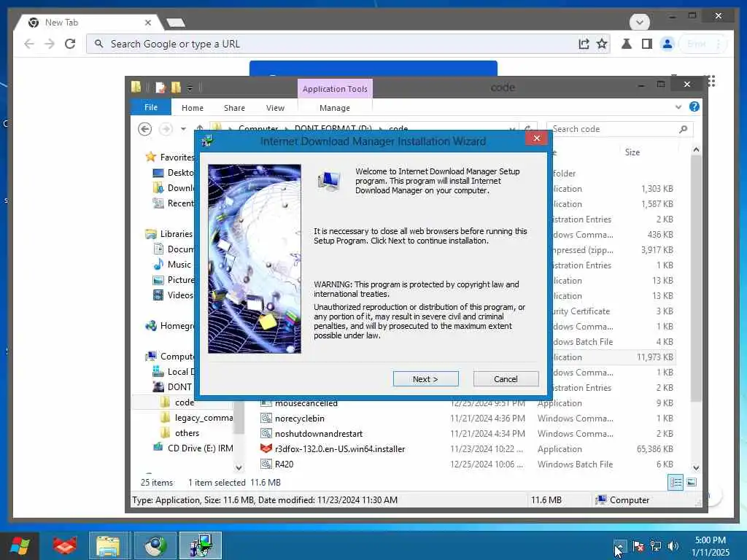Click the Explorer back navigation arrow
The width and height of the screenshot is (747, 560).
tap(145, 129)
